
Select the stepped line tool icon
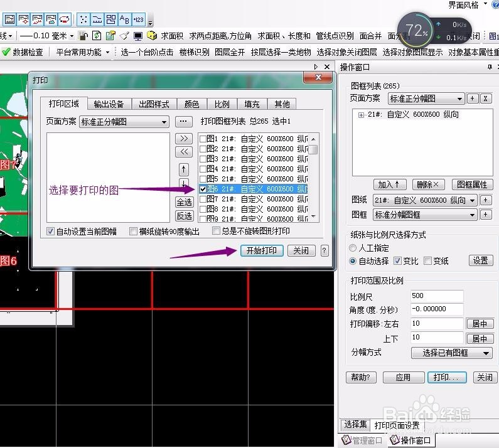pyautogui.click(x=97, y=19)
